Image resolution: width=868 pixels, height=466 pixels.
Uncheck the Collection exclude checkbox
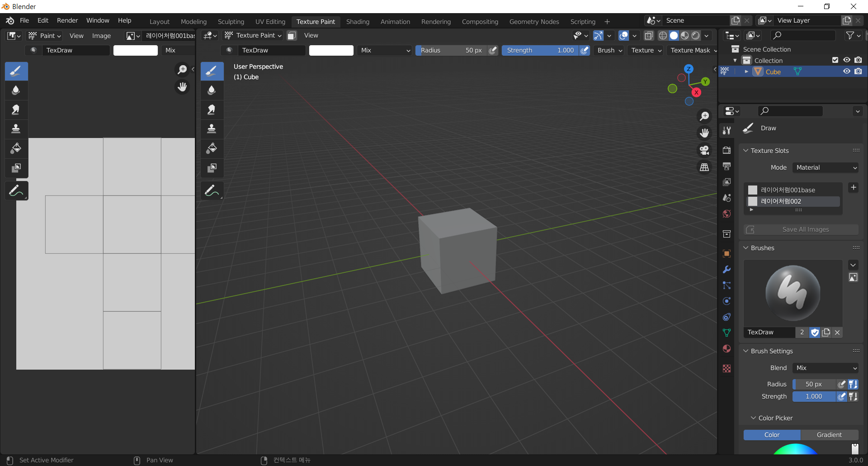(x=835, y=60)
